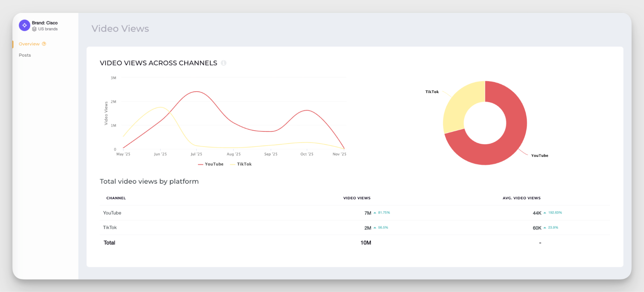This screenshot has height=292, width=644.
Task: Toggle the TikTok series in chart legend
Action: click(x=241, y=164)
